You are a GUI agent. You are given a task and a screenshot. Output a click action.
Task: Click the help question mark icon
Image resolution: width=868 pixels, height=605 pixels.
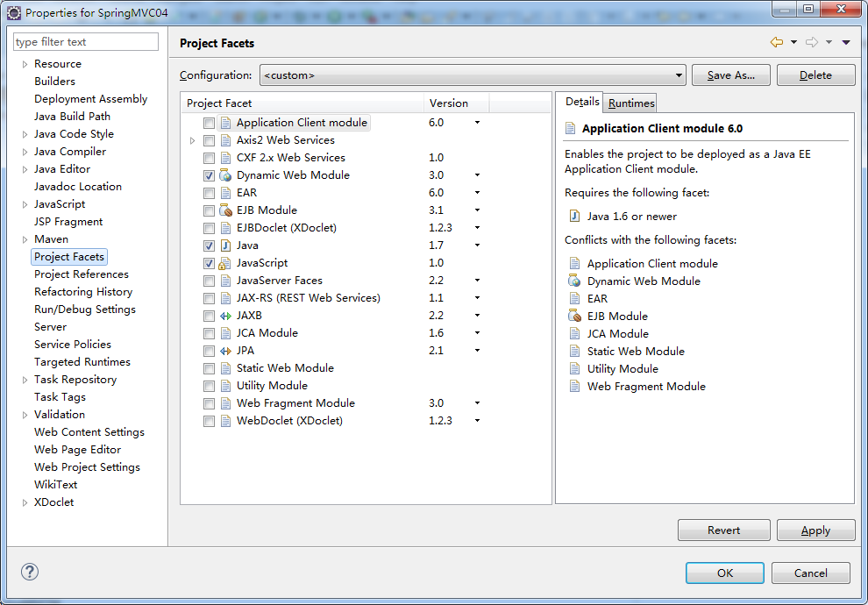click(30, 573)
